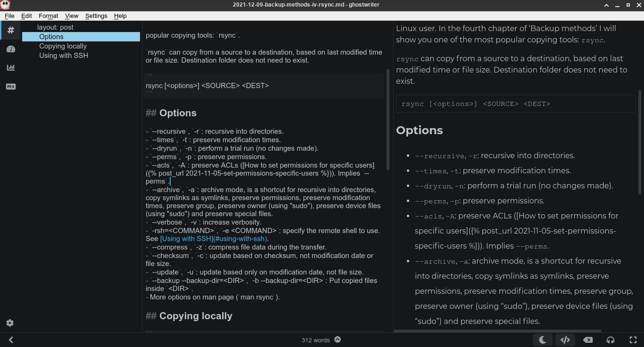Click the preview horizontal scrollbar
The image size is (644, 347).
[x=497, y=331]
